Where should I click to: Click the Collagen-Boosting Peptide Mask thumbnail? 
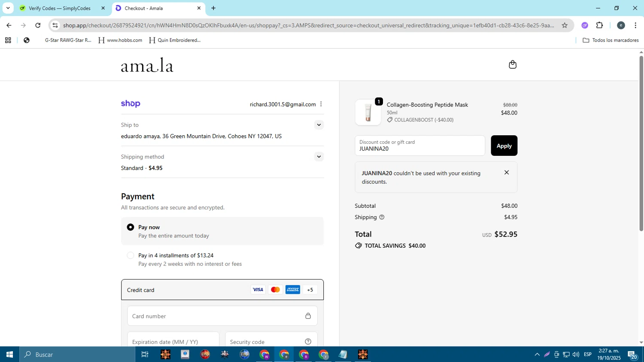(x=368, y=113)
